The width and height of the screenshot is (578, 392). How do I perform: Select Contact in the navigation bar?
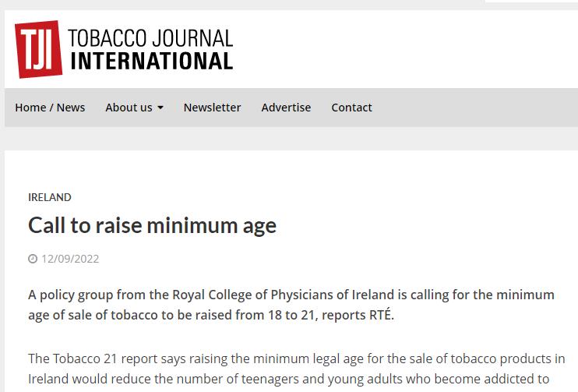click(351, 108)
